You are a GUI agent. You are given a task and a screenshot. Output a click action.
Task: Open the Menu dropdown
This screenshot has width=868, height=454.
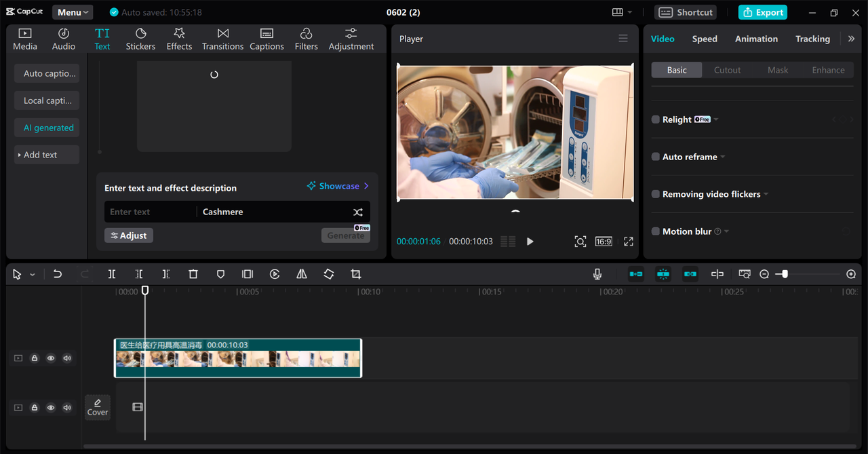pos(73,12)
